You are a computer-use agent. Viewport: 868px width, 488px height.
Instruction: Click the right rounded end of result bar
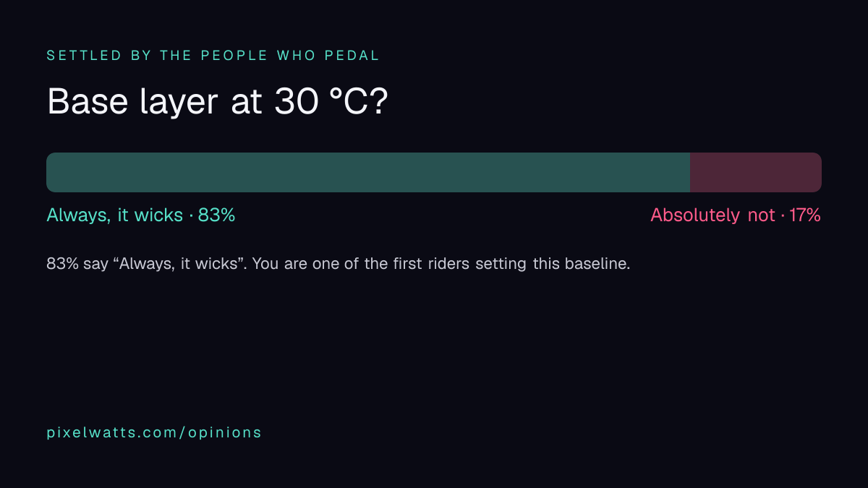point(817,172)
